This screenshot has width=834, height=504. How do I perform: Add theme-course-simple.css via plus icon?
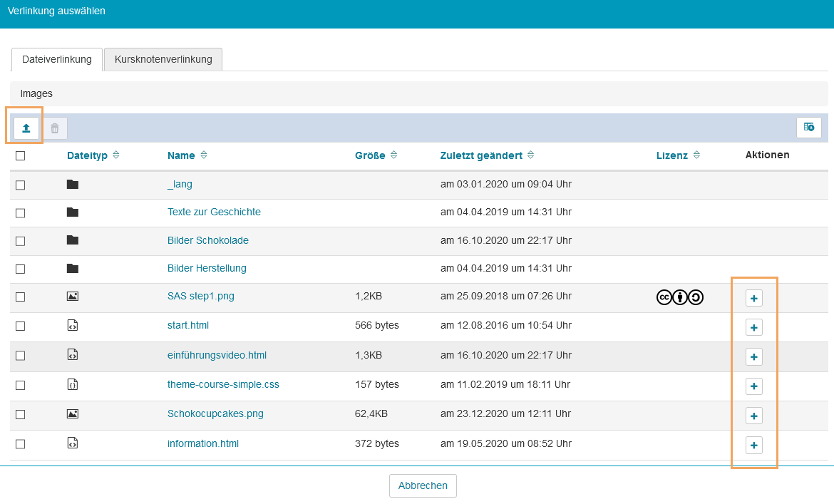[753, 386]
